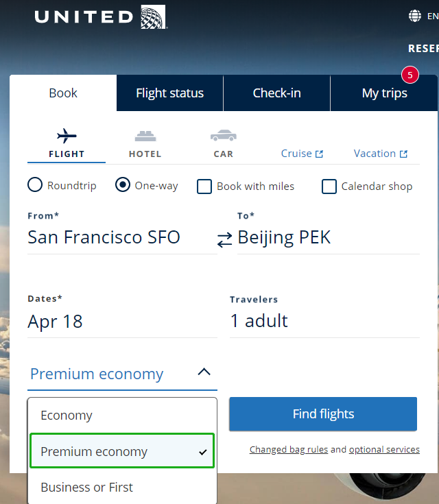Screen dimensions: 439x504
Task: Click the My trips notification badge
Action: click(x=410, y=74)
